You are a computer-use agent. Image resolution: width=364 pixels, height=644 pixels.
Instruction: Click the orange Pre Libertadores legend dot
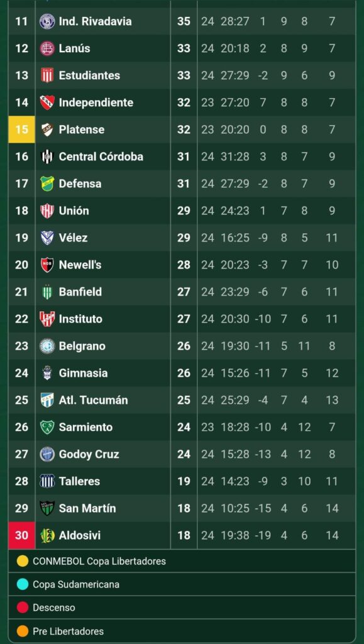pos(23,631)
